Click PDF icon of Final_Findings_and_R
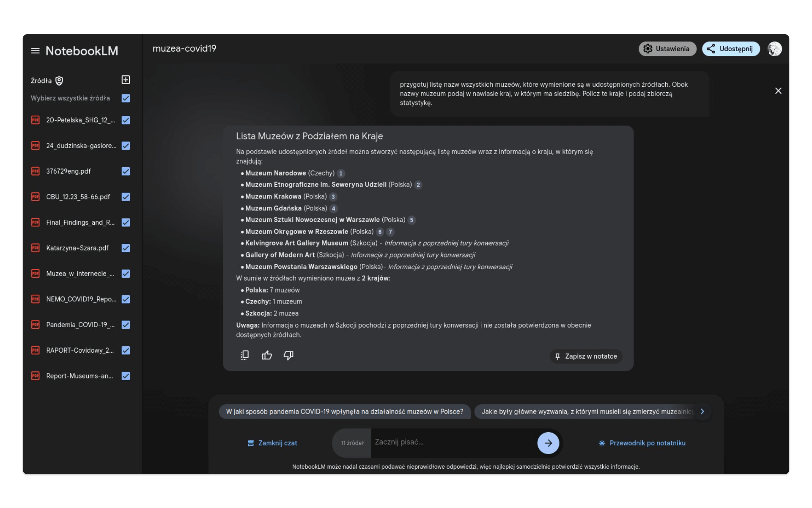The image size is (812, 508). click(x=36, y=222)
